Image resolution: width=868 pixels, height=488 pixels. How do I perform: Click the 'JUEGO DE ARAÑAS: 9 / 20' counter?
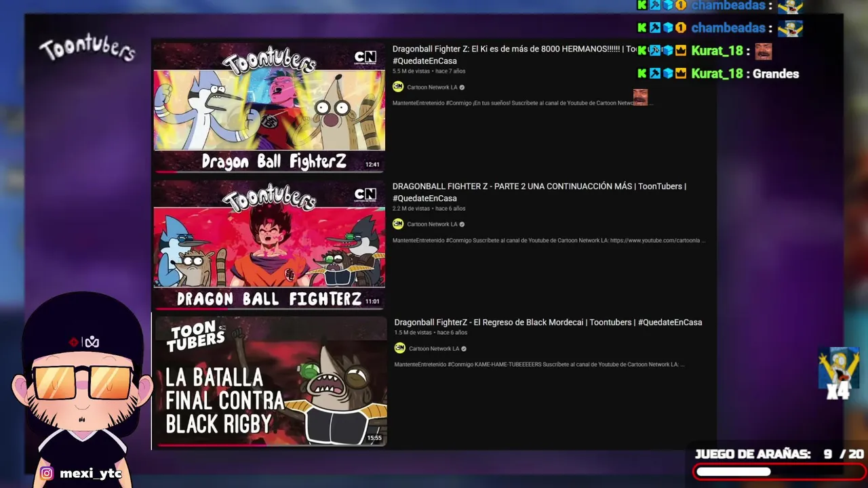pyautogui.click(x=779, y=454)
